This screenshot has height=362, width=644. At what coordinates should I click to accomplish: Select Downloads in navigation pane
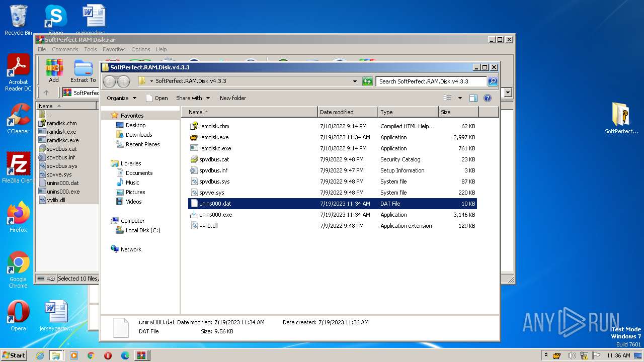click(x=139, y=135)
